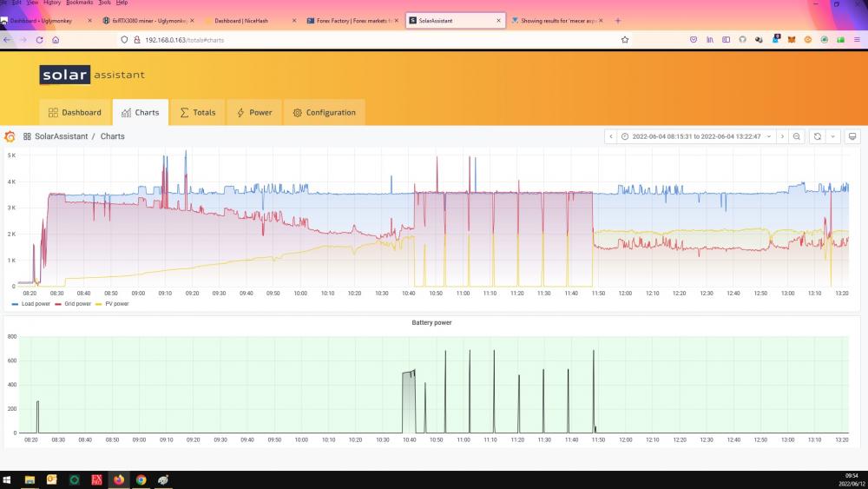Refresh the Grafana dashboard
This screenshot has width=868, height=489.
coord(817,136)
